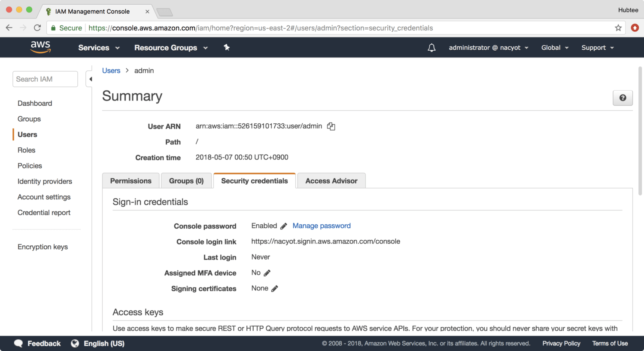Open the Global region dropdown
The width and height of the screenshot is (644, 351).
click(x=555, y=48)
